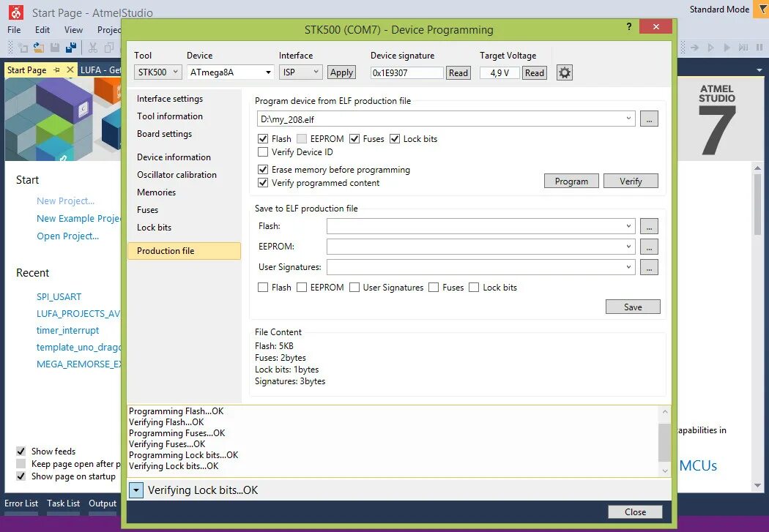Open the Device dropdown showing ATmega8A

click(x=231, y=72)
